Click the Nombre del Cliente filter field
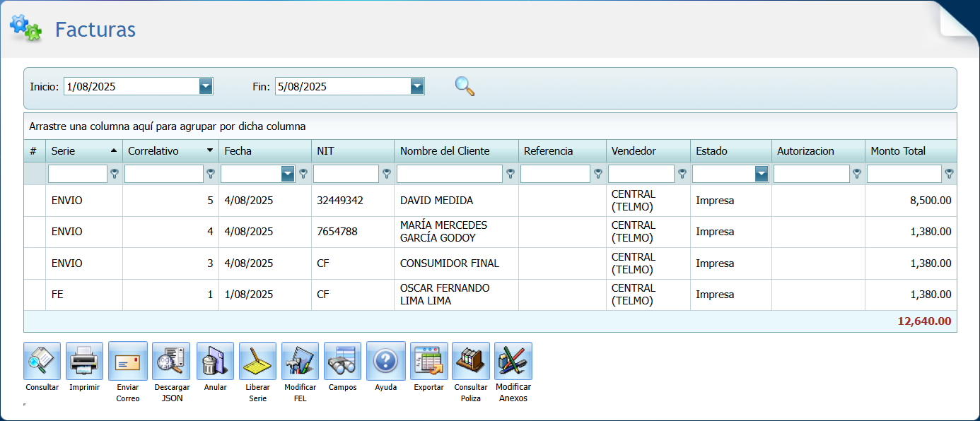Viewport: 980px width, 421px height. [x=449, y=174]
